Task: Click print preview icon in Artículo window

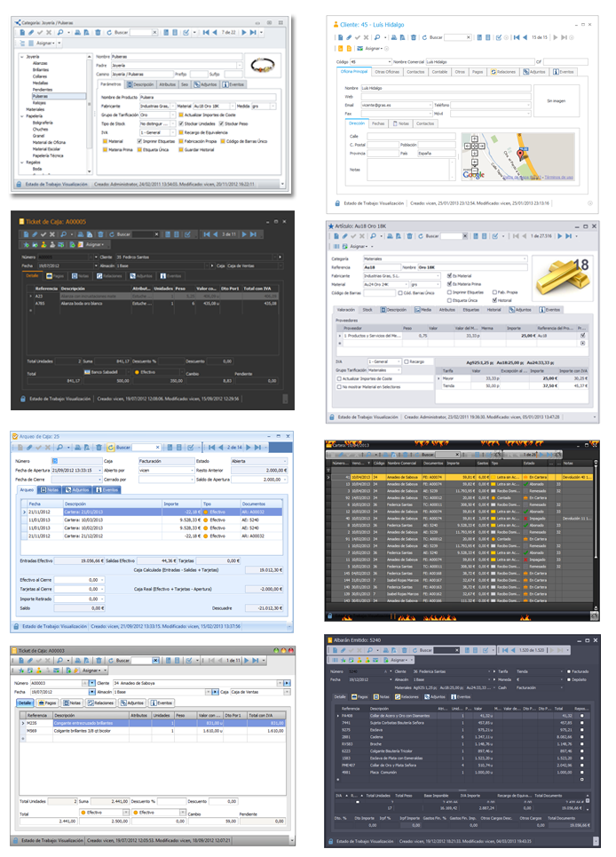Action: tap(399, 236)
